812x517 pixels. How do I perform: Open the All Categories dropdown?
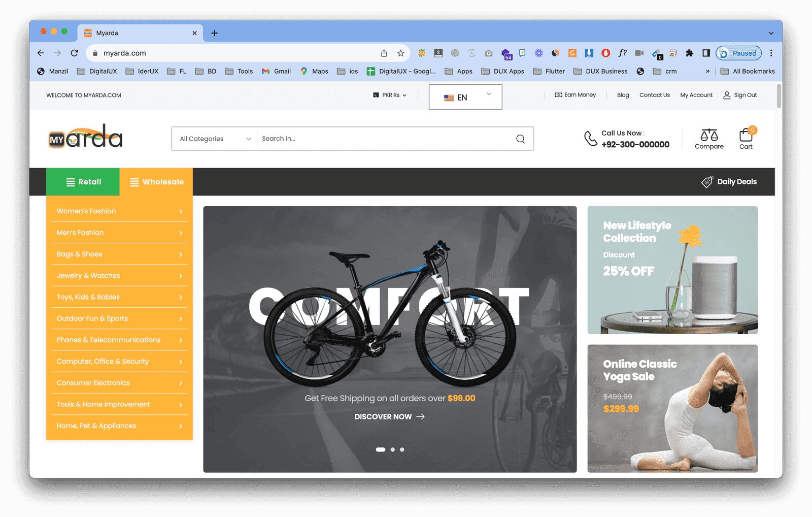coord(215,139)
